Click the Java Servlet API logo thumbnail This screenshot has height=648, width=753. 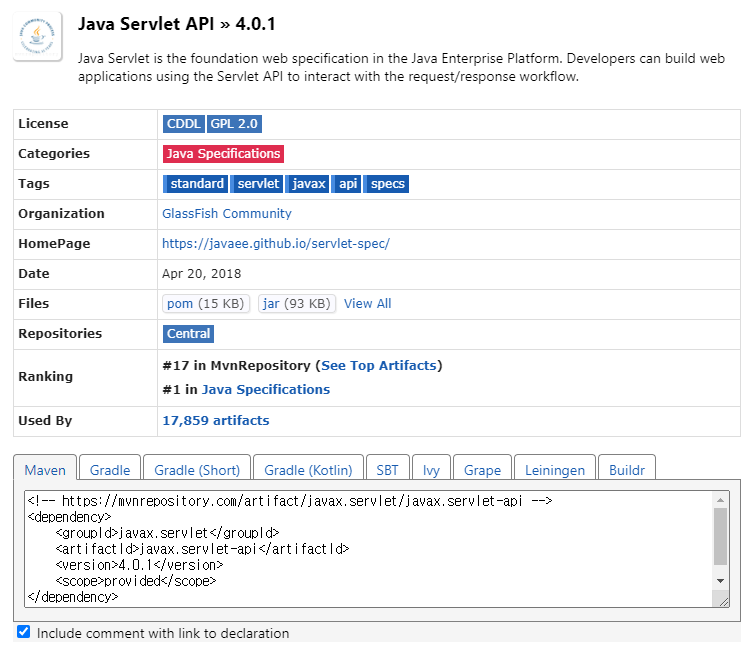pyautogui.click(x=37, y=37)
